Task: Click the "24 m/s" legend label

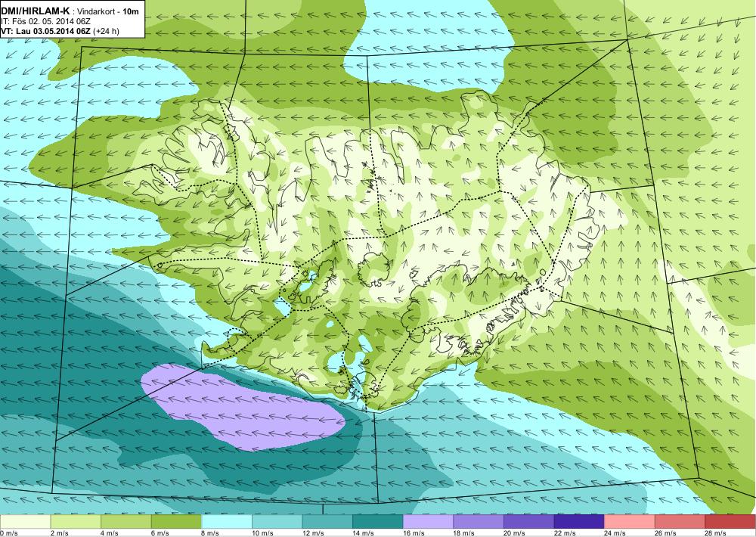Action: (615, 533)
